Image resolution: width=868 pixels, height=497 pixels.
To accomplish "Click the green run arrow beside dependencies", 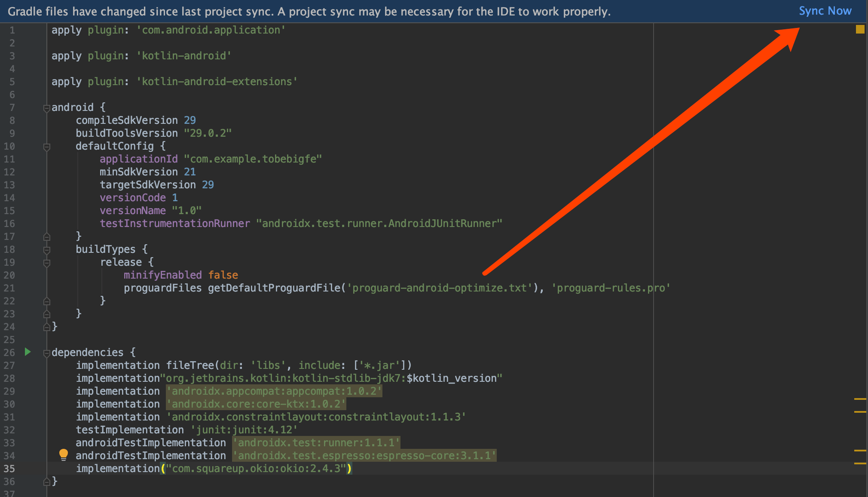I will [x=28, y=352].
